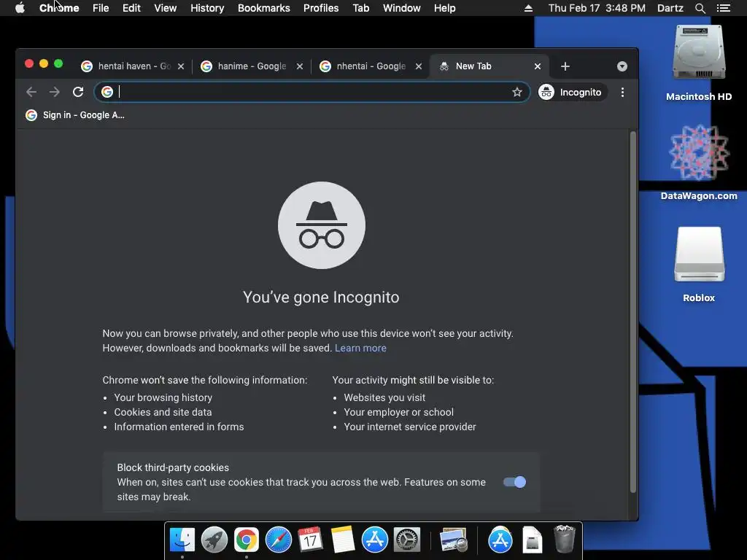Close the hentai haven tab
The width and height of the screenshot is (747, 560).
coord(181,66)
